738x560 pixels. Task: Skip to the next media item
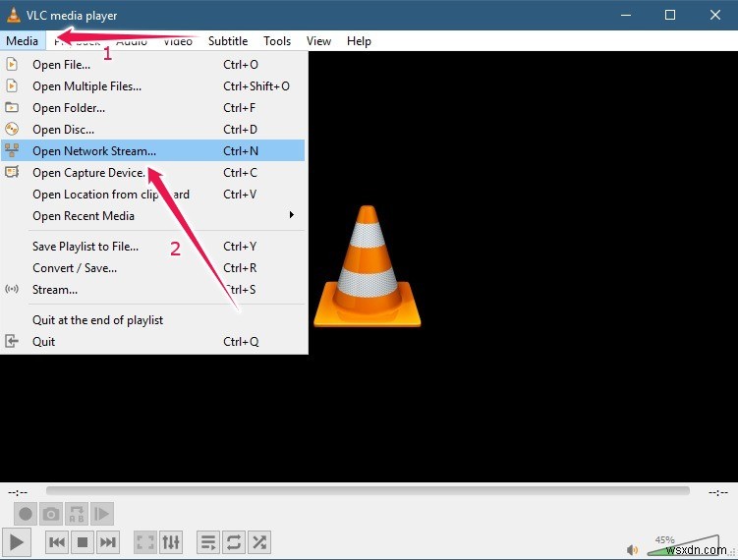(x=108, y=542)
